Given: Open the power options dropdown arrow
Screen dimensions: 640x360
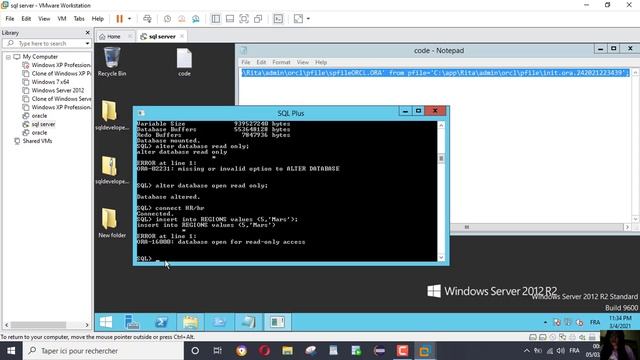Looking at the screenshot, I should point(129,19).
